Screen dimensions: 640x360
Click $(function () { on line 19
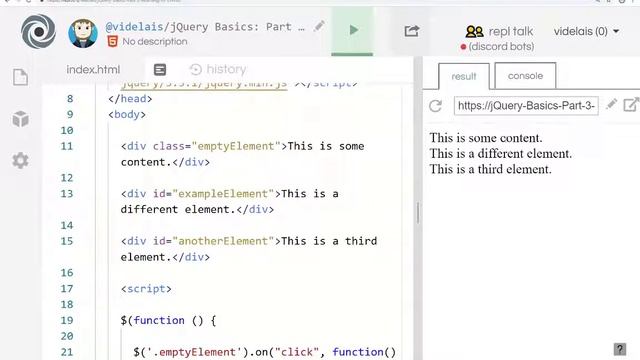pos(168,320)
